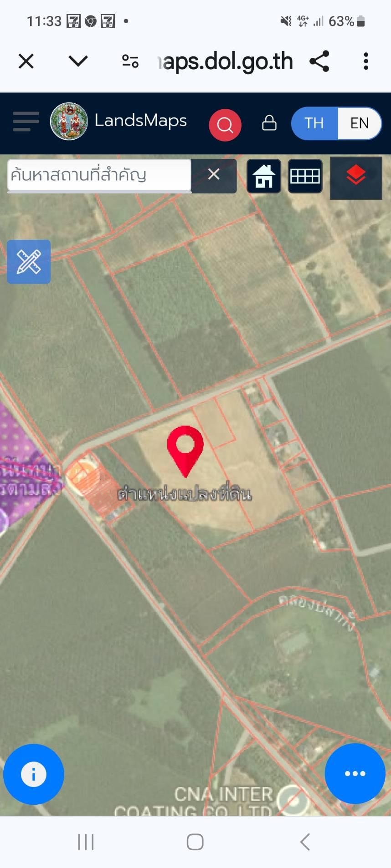
Task: Click the home icon on map toolbar
Action: (264, 176)
